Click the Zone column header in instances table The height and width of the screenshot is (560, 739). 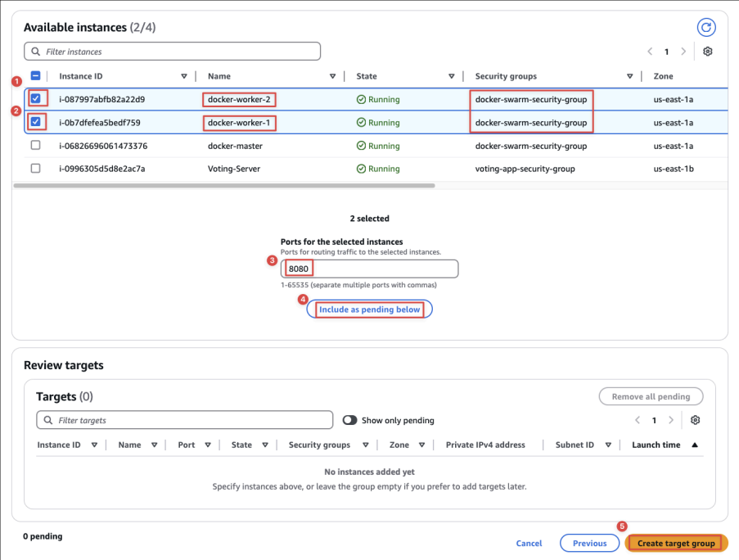click(x=663, y=76)
